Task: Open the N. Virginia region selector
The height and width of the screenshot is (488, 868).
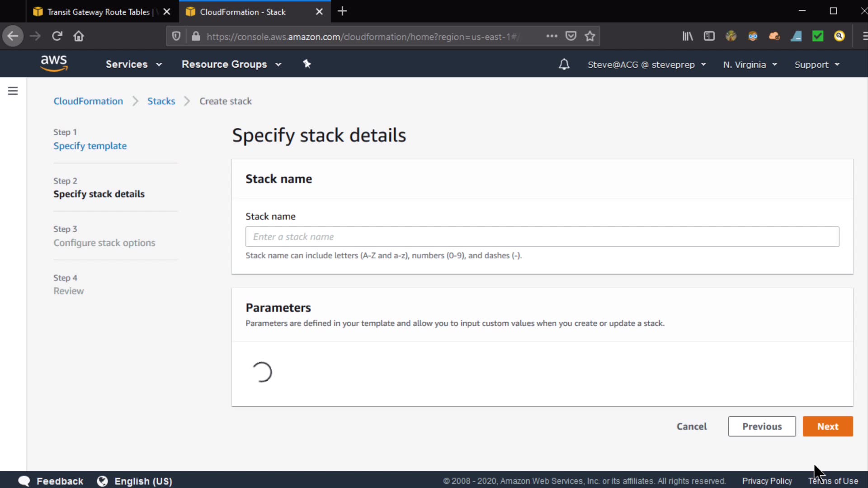Action: point(750,65)
